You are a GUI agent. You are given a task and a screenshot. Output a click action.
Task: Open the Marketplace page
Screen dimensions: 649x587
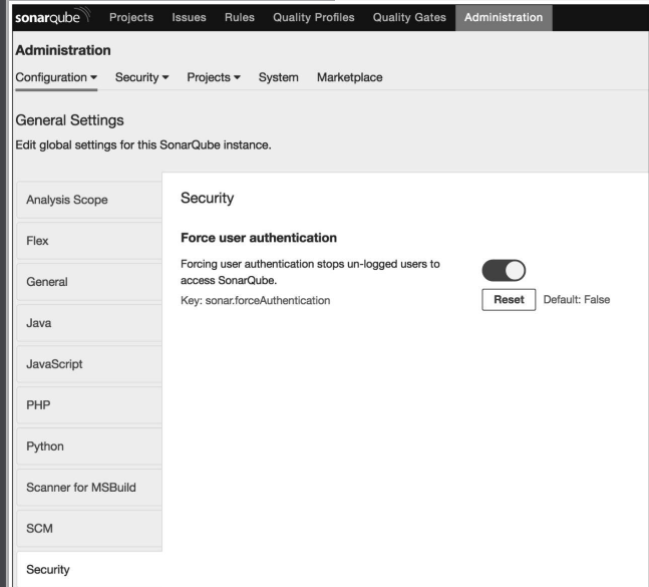coord(349,77)
